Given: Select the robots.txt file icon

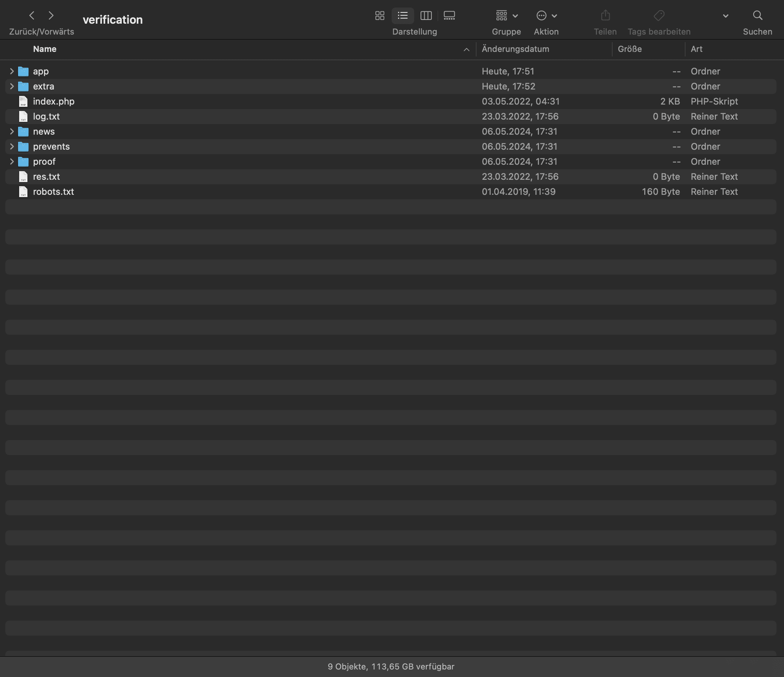Looking at the screenshot, I should point(23,192).
